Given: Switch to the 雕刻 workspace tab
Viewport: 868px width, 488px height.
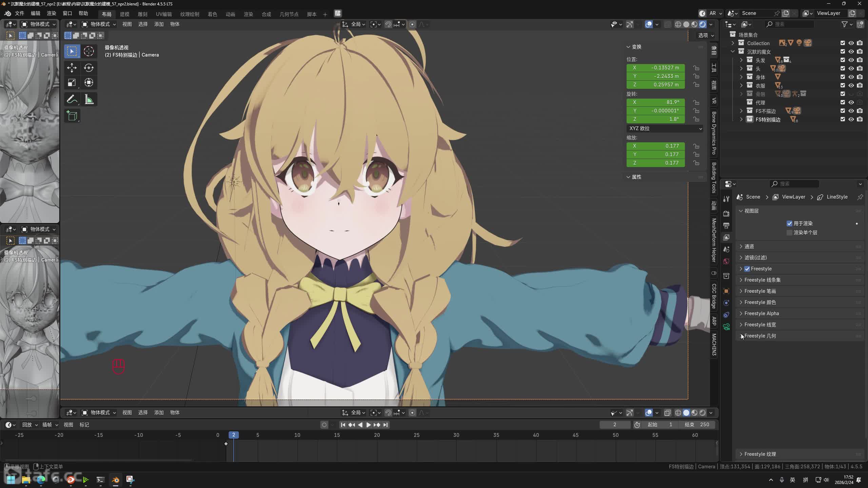Looking at the screenshot, I should pyautogui.click(x=142, y=14).
